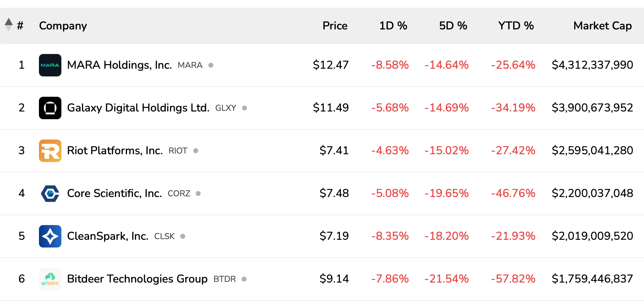Click the Galaxy Digital logo icon
The height and width of the screenshot is (305, 644).
point(50,108)
